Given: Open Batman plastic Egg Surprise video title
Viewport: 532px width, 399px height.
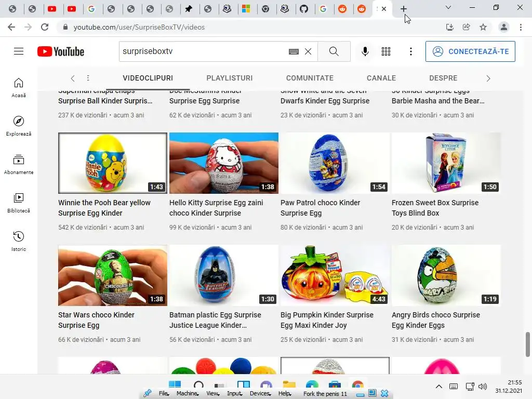Looking at the screenshot, I should (x=215, y=320).
